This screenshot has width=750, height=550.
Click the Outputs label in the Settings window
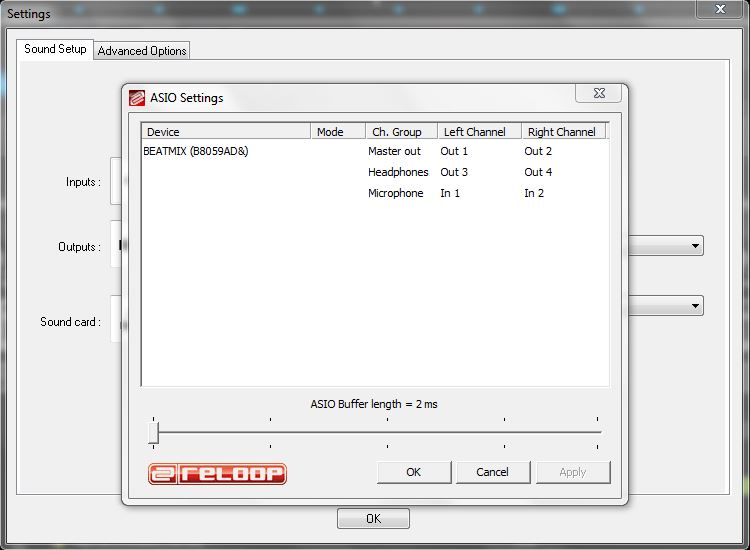click(x=79, y=247)
